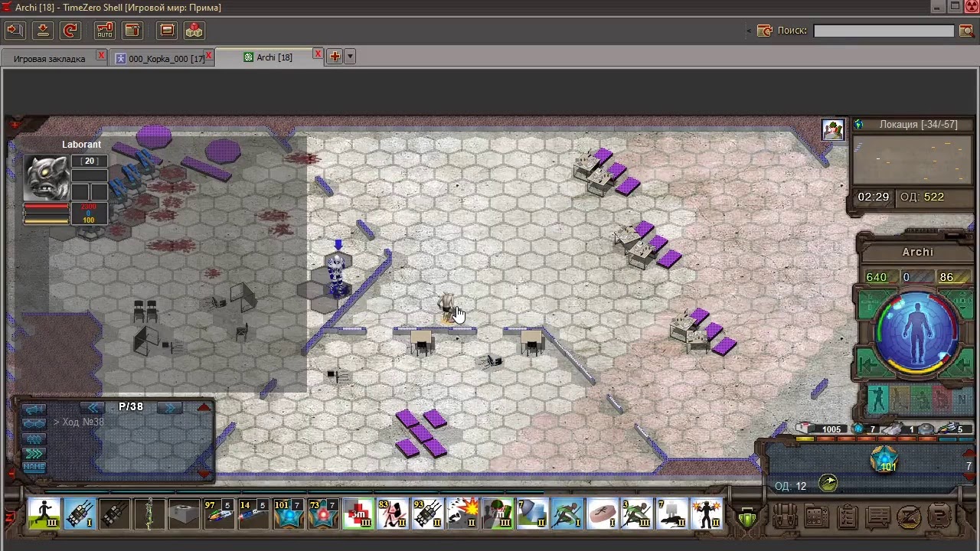This screenshot has height=551, width=980.
Task: Click the red refresh arrow toolbar icon
Action: pos(70,31)
